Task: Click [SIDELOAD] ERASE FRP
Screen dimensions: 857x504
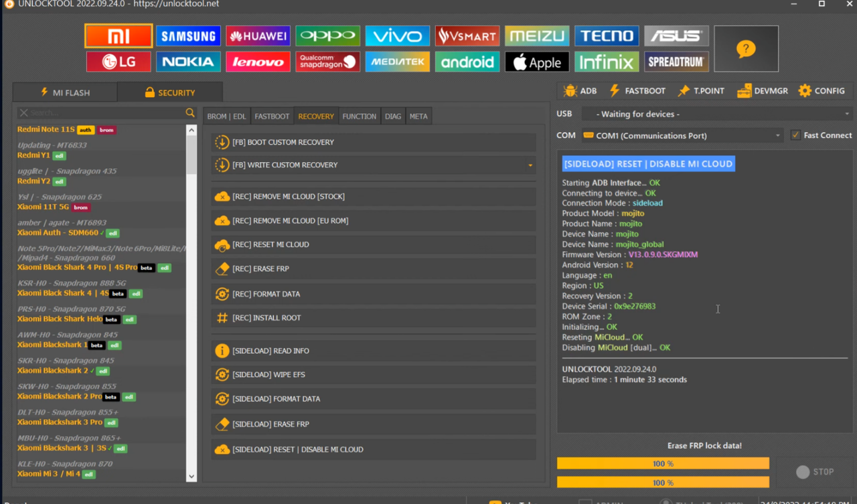Action: coord(374,424)
